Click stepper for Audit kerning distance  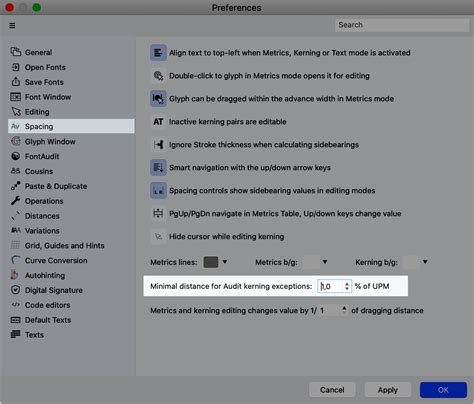[x=347, y=286]
